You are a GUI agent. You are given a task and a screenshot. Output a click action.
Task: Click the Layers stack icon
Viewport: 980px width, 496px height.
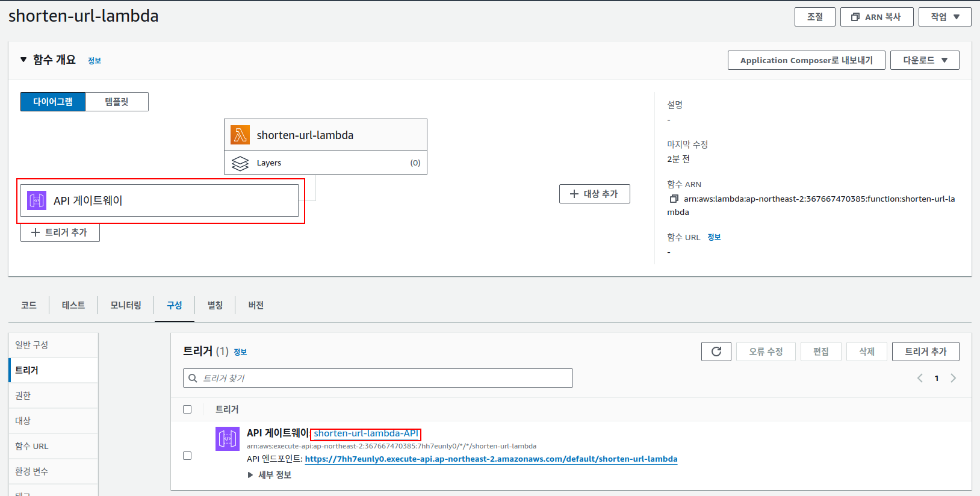click(x=240, y=163)
